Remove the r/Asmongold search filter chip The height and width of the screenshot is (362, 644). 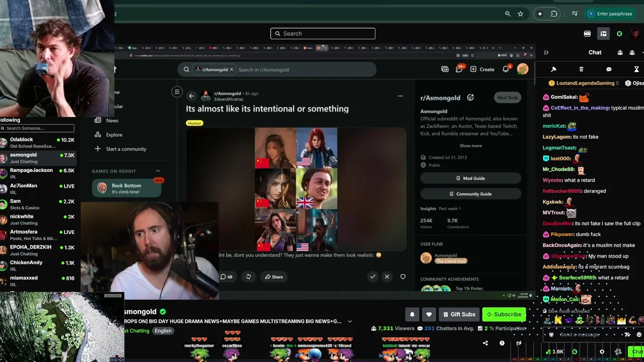point(231,69)
